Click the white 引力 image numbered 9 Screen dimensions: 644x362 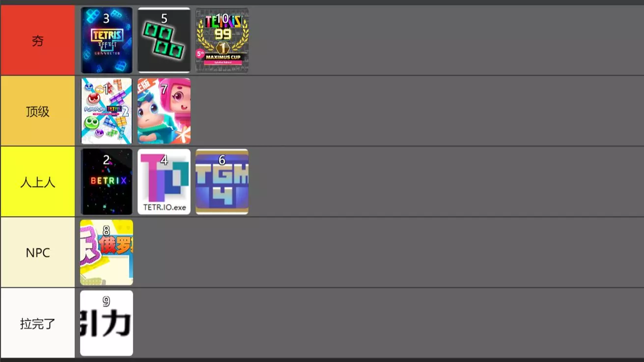click(107, 323)
